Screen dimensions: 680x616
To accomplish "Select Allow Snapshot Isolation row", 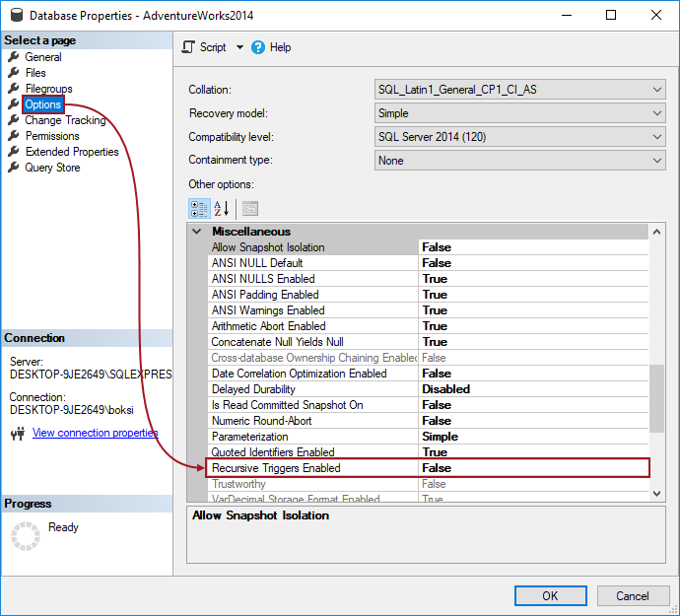I will 428,247.
